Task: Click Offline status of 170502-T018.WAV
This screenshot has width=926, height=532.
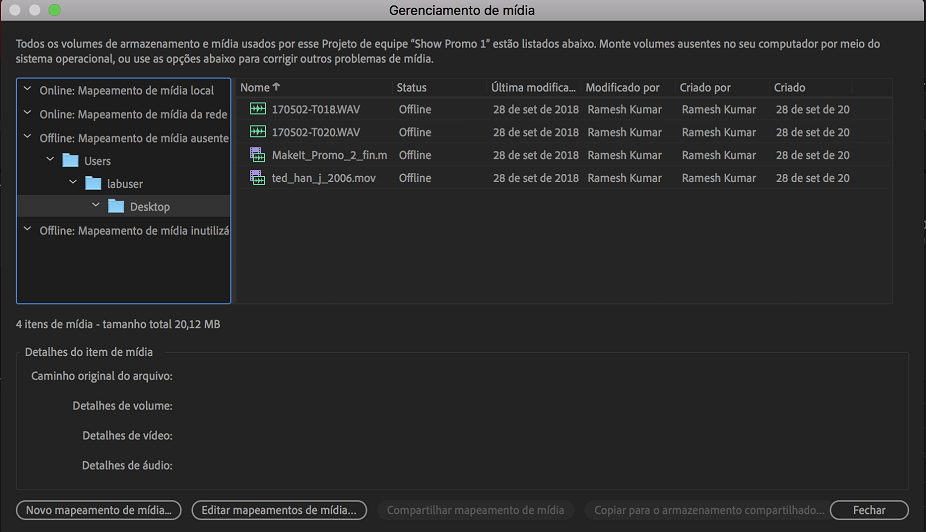Action: (415, 109)
